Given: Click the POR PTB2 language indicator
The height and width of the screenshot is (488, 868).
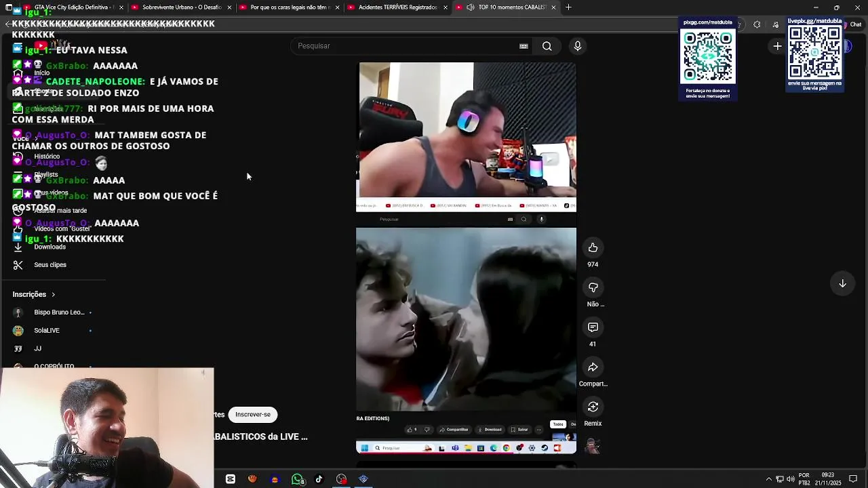Looking at the screenshot, I should click(804, 479).
